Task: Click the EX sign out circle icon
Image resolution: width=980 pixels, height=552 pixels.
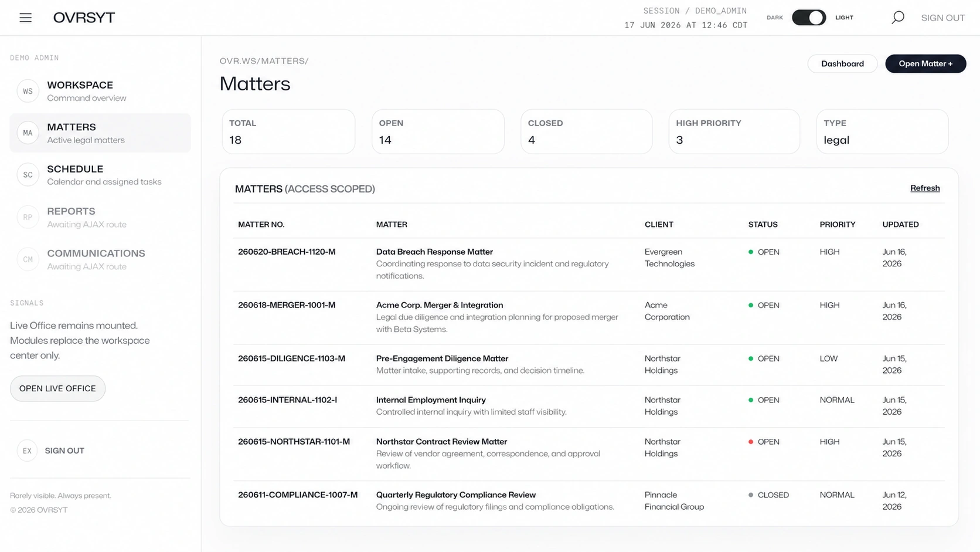Action: click(27, 451)
